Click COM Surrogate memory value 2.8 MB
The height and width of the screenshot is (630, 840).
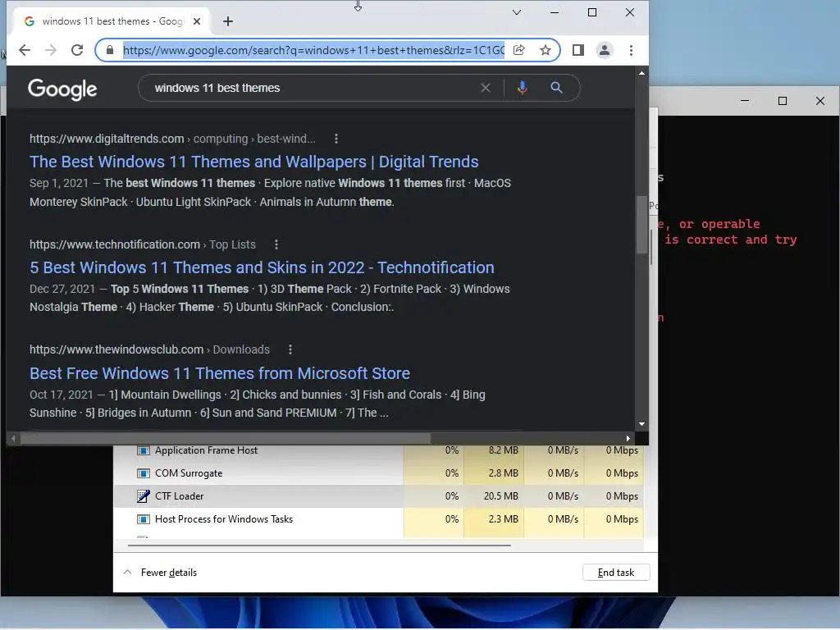click(504, 473)
